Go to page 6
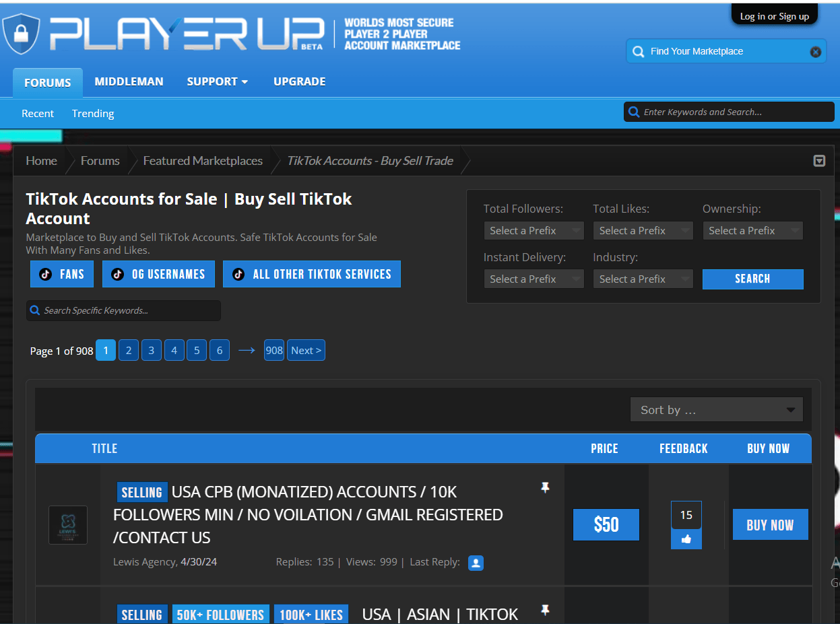This screenshot has height=624, width=840. click(220, 350)
